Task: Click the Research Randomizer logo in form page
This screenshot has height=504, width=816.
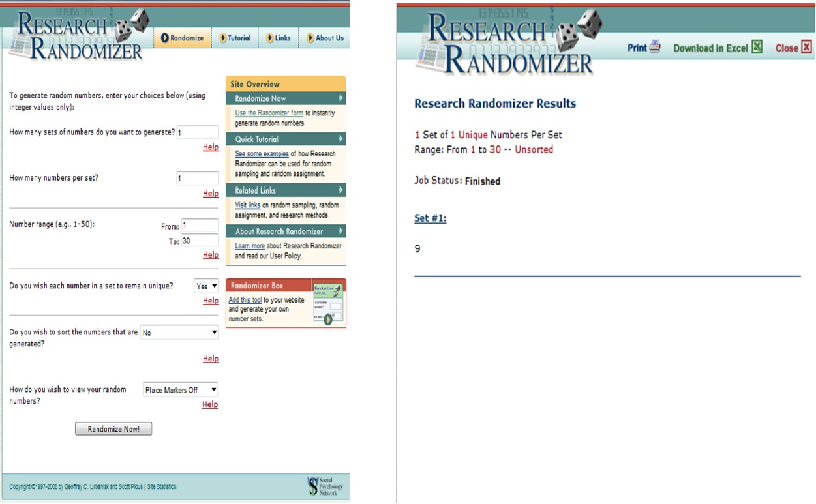Action: tap(80, 36)
